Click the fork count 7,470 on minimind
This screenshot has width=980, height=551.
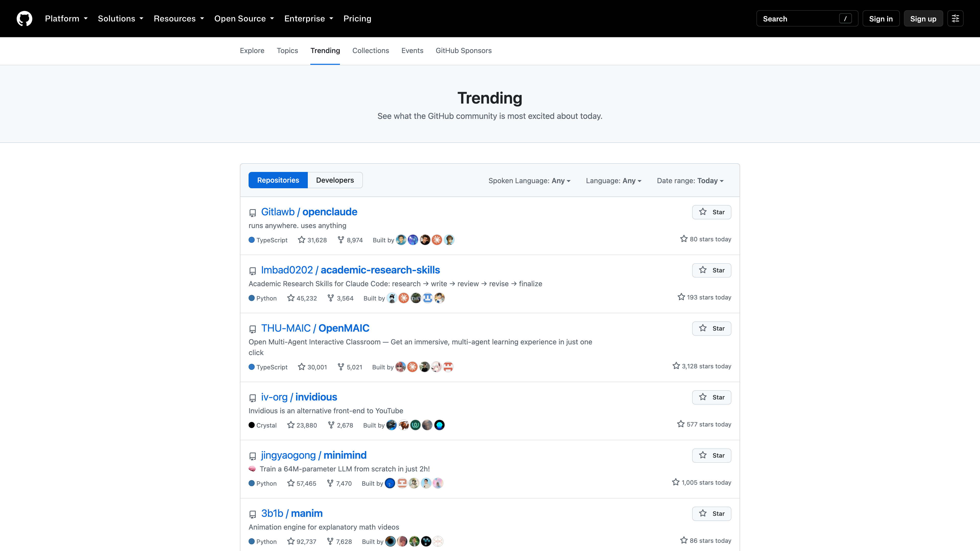point(339,483)
